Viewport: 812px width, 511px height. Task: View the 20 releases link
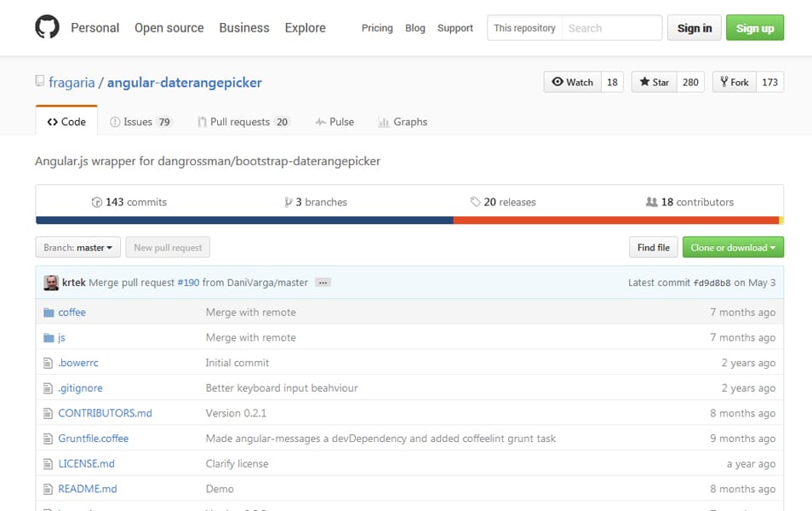click(503, 202)
